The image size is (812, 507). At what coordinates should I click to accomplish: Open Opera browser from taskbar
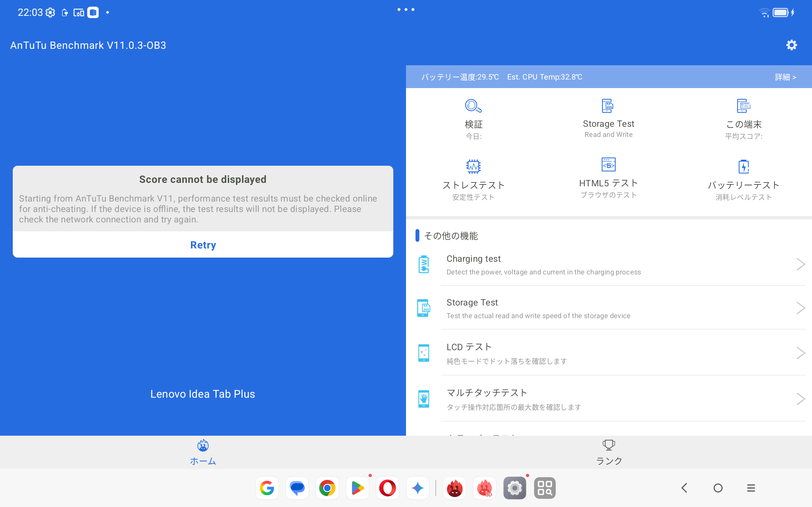pos(387,488)
